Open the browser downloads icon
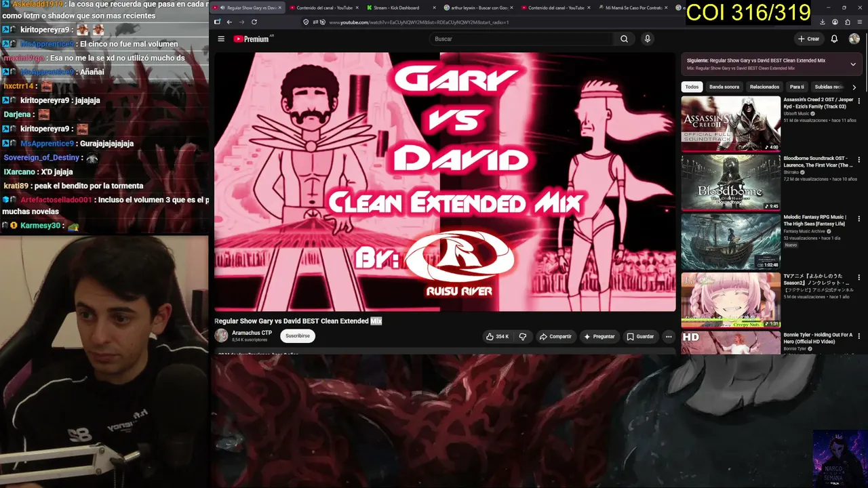This screenshot has height=488, width=868. 824,22
